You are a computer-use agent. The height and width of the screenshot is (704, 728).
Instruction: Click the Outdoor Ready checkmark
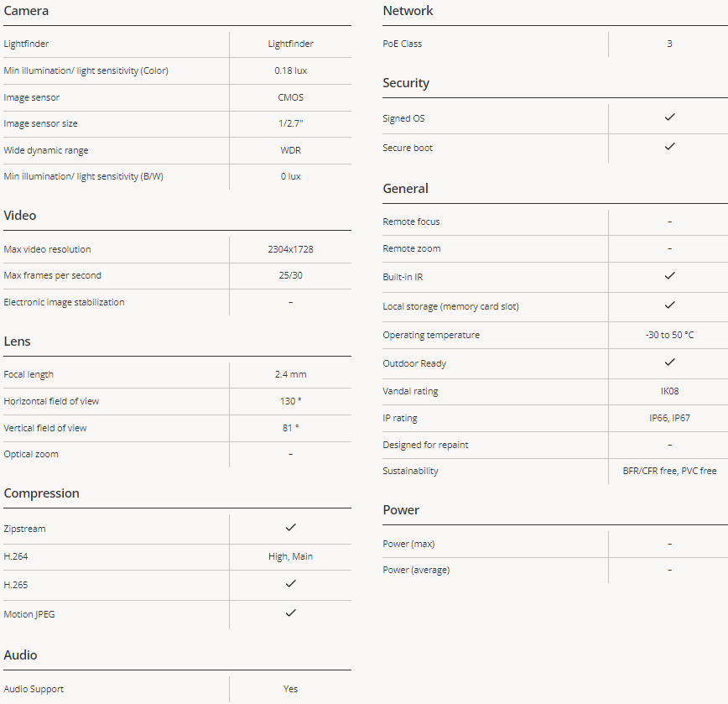pos(669,362)
